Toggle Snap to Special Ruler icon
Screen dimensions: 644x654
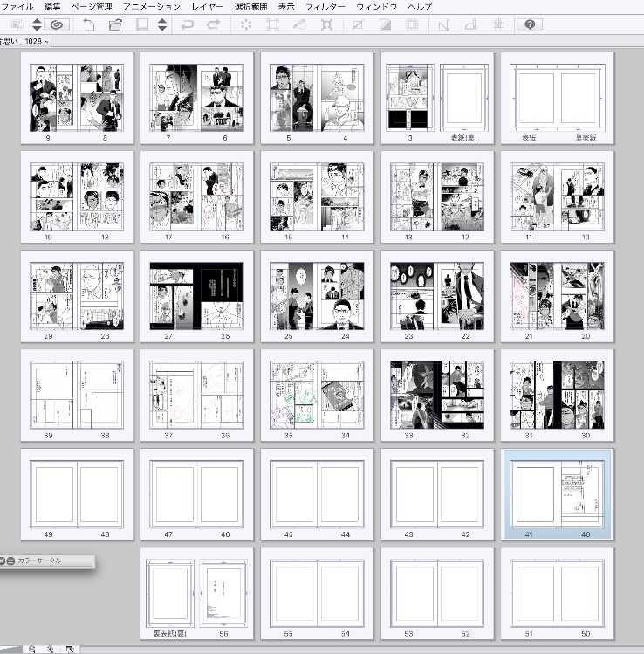(x=470, y=24)
